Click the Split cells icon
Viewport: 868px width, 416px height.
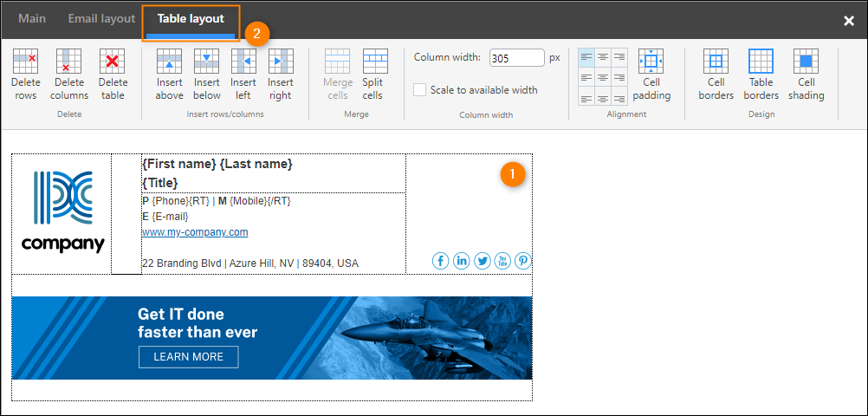375,62
